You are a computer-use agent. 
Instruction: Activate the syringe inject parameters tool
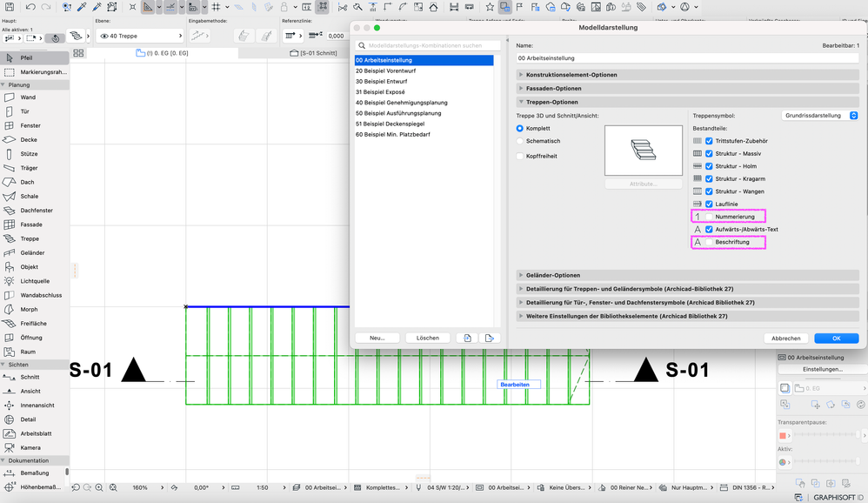tap(97, 7)
